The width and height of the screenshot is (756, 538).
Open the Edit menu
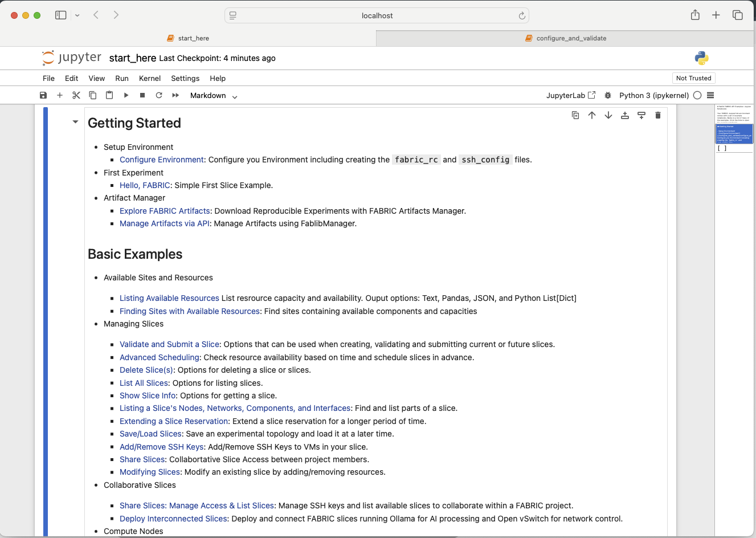click(x=72, y=78)
